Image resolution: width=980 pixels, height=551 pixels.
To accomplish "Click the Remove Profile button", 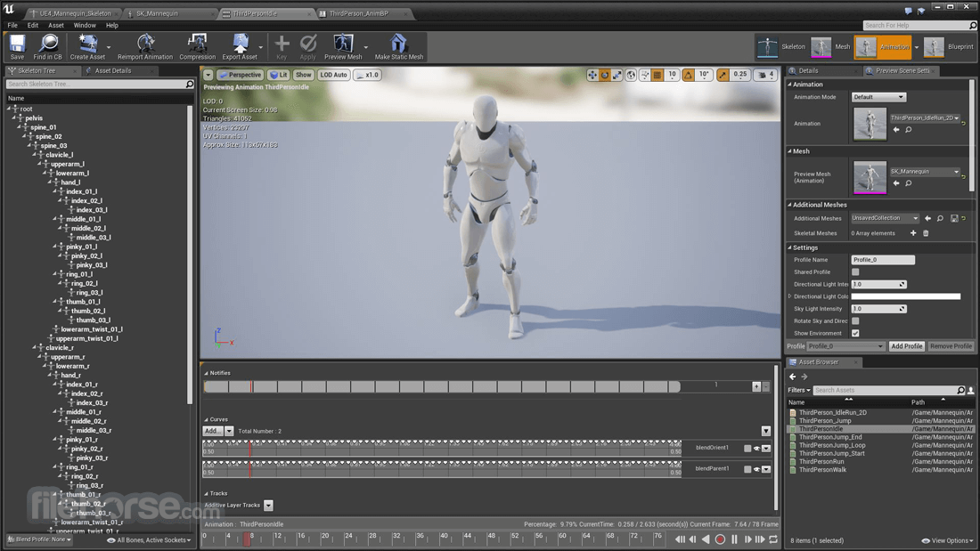I will (x=951, y=346).
